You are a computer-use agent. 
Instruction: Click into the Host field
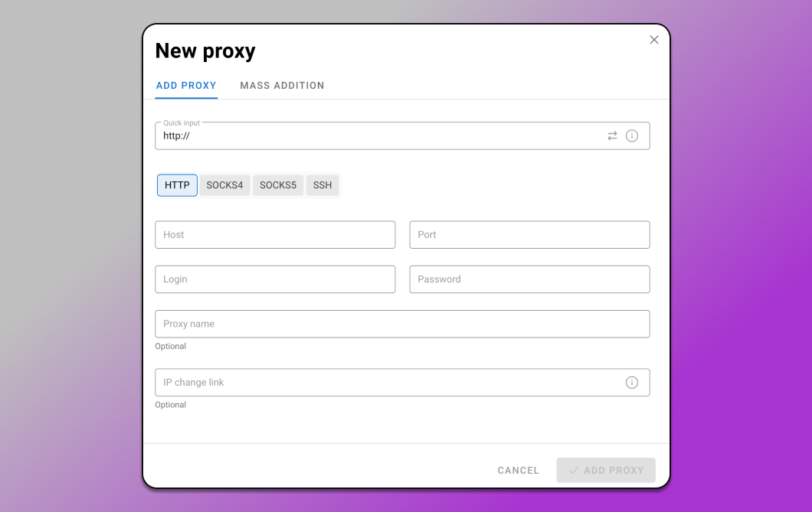pyautogui.click(x=275, y=235)
